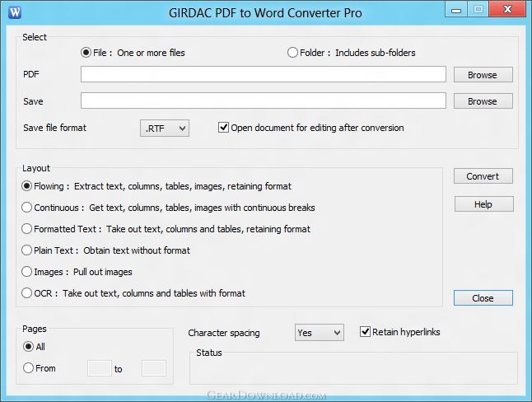Minimize the converter window
532x402 pixels.
click(x=456, y=10)
